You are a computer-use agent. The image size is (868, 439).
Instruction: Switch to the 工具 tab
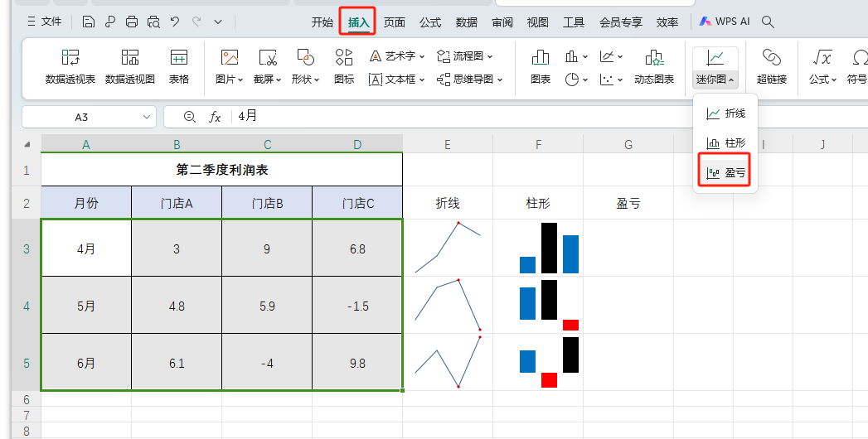coord(574,22)
